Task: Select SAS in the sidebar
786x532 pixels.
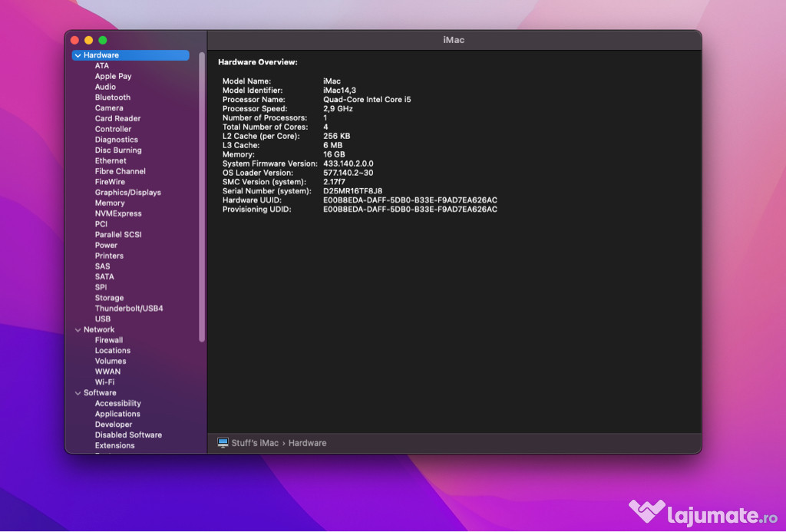Action: click(x=102, y=266)
